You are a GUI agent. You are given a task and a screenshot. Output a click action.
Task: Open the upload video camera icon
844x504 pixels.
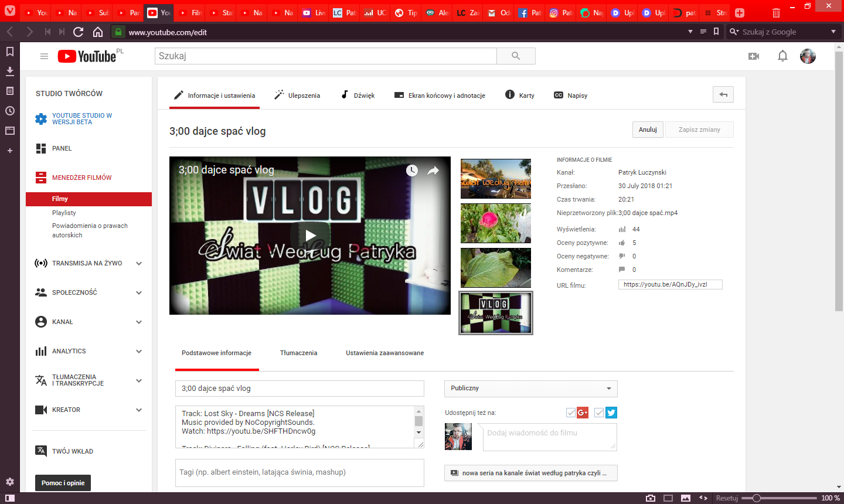[754, 56]
